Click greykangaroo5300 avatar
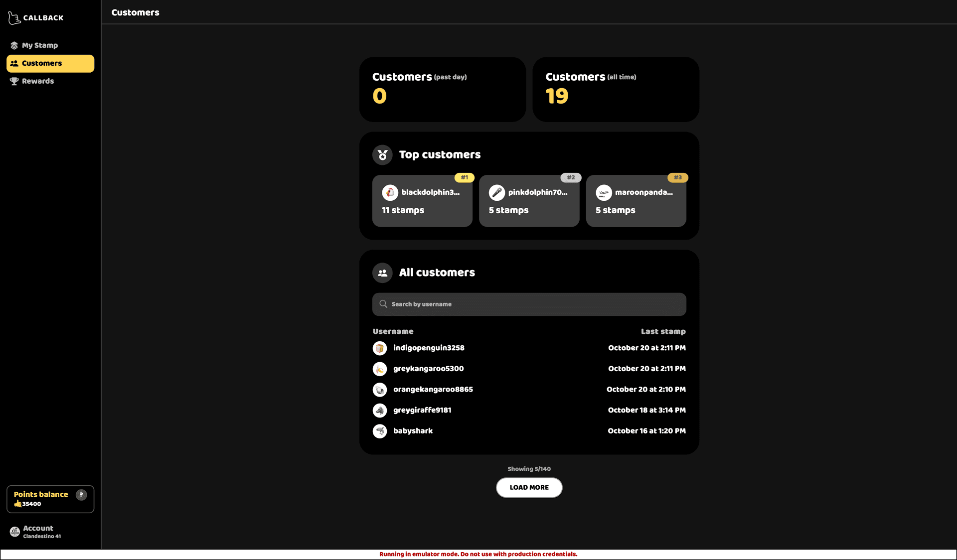 380,369
